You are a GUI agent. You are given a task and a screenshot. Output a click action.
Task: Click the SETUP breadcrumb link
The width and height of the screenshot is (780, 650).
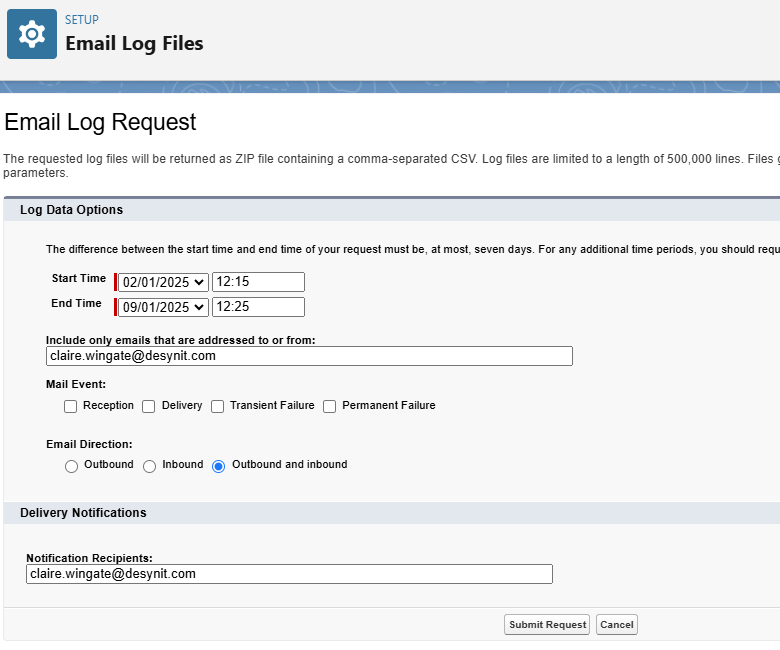pos(82,20)
